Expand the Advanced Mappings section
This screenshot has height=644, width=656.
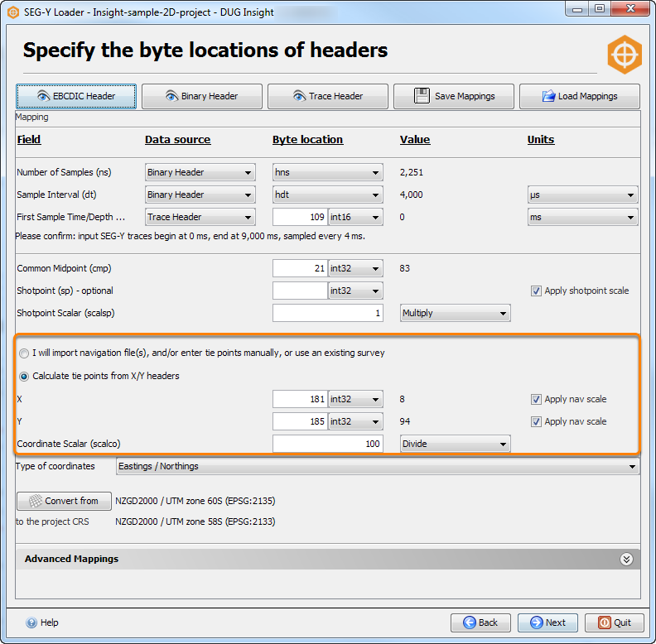(626, 559)
